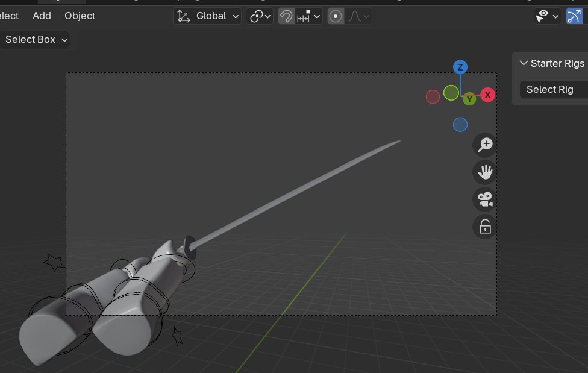
Task: Click the Y axis on navigation gizmo
Action: click(x=469, y=99)
